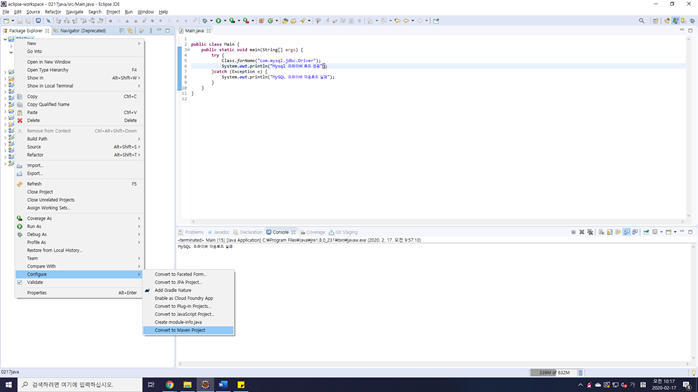Open the Source menu in menu bar
The height and width of the screenshot is (392, 698).
pos(33,12)
